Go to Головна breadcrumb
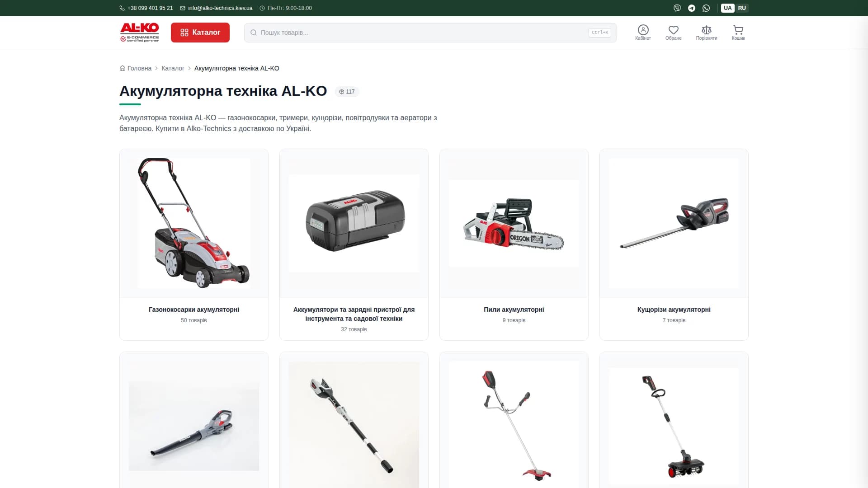Image resolution: width=868 pixels, height=488 pixels. click(x=136, y=68)
